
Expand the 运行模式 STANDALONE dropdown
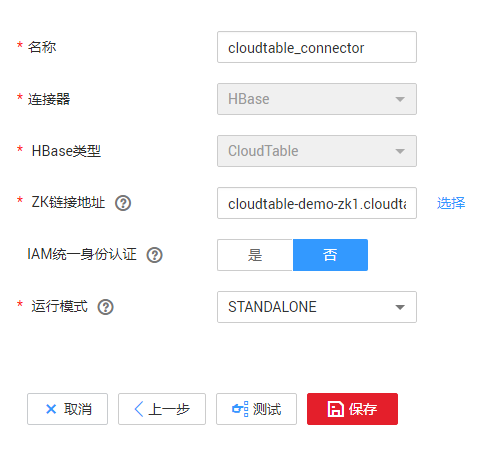pos(317,307)
